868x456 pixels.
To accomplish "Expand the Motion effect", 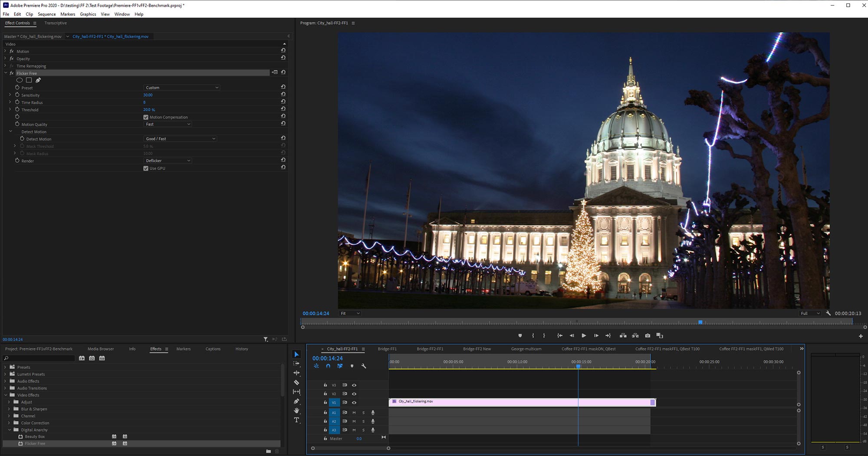I will 5,51.
